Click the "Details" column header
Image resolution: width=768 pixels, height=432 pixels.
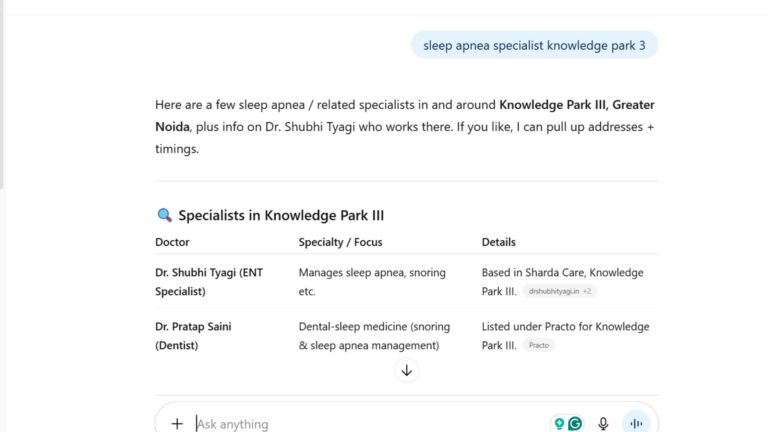(499, 242)
